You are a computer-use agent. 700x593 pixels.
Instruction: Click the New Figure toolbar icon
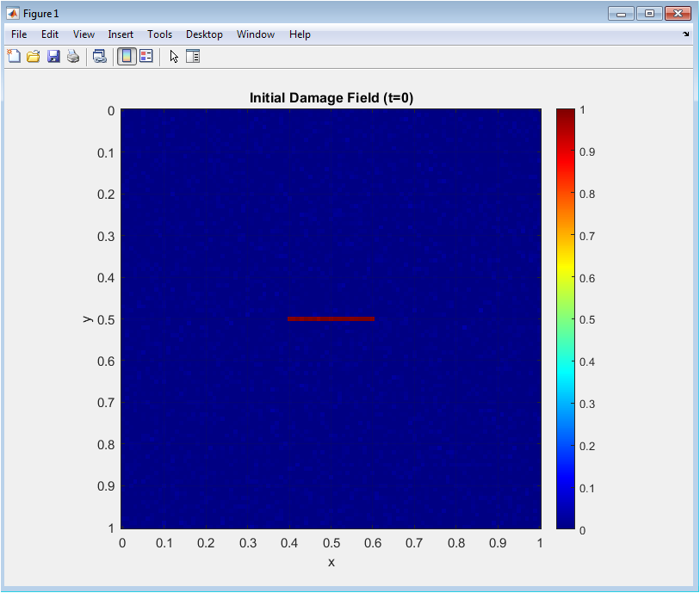click(14, 57)
